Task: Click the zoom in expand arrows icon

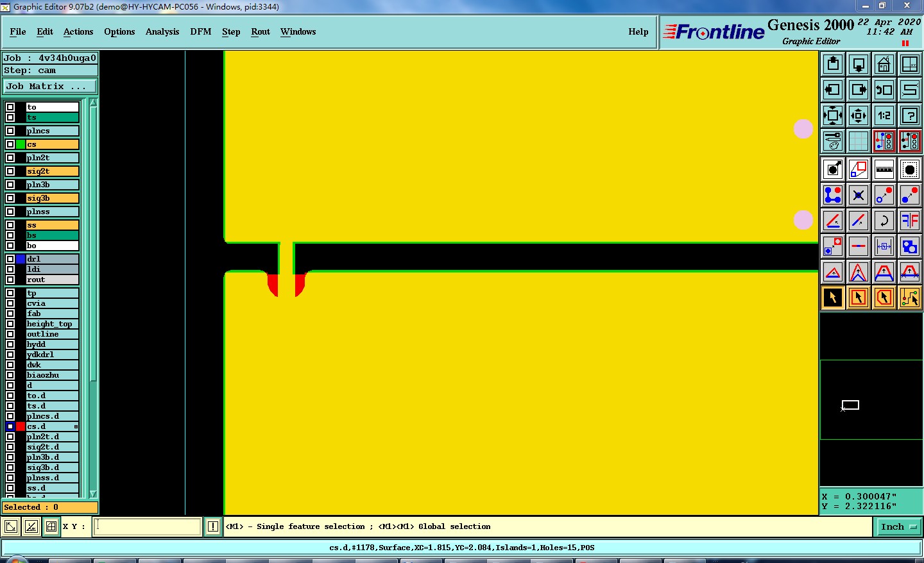Action: (833, 115)
